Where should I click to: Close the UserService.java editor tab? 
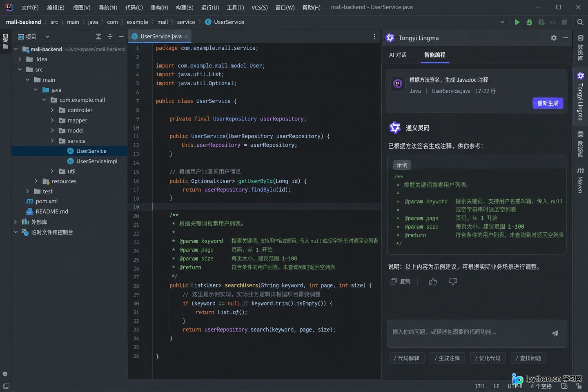point(187,36)
